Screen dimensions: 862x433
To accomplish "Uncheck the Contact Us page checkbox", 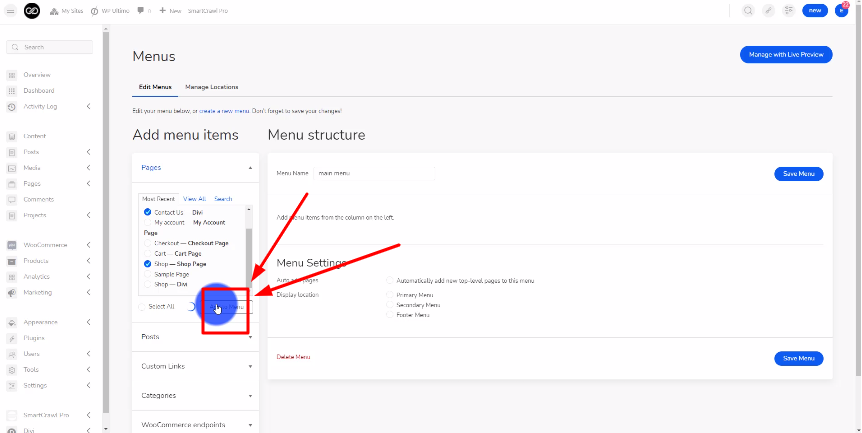I will [x=148, y=212].
